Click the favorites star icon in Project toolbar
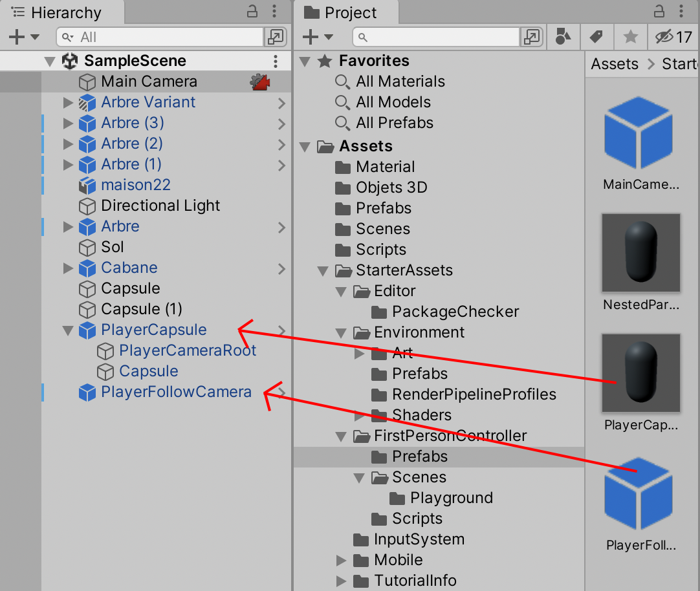The width and height of the screenshot is (700, 591). [x=630, y=38]
